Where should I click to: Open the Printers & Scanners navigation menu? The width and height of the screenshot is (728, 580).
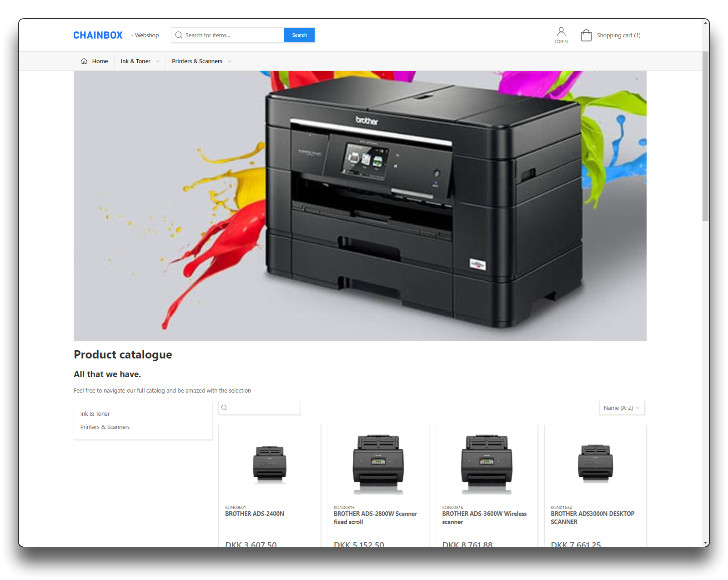[197, 61]
